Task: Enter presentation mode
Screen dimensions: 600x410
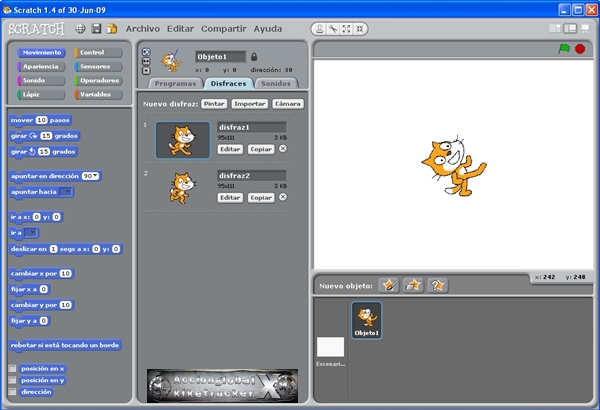Action: 585,29
